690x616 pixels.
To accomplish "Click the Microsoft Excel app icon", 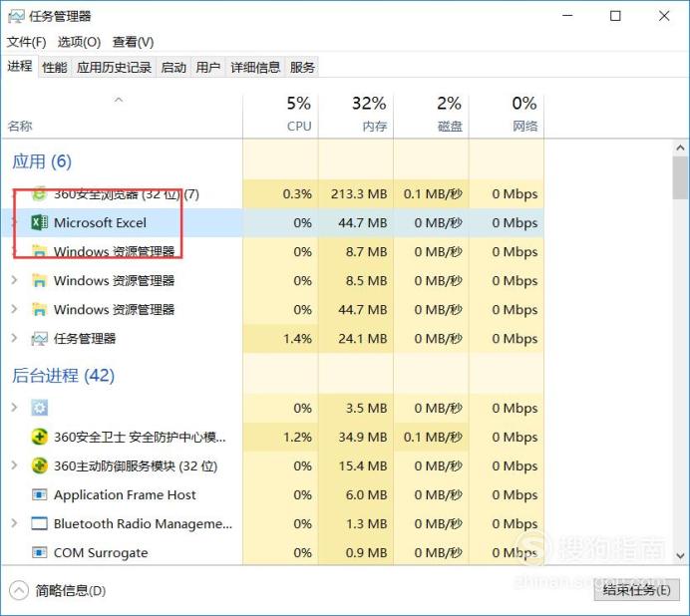I will point(39,222).
